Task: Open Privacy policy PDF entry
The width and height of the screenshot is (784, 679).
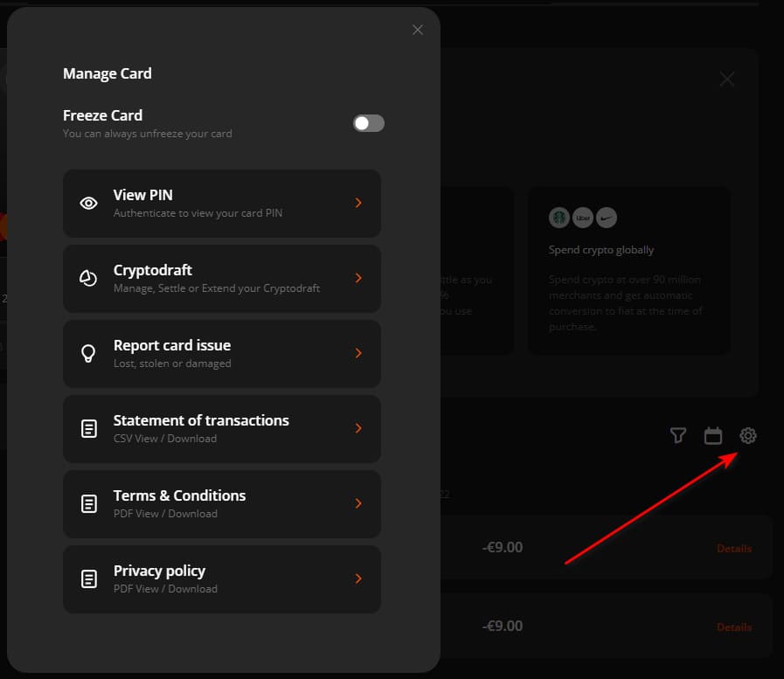Action: pyautogui.click(x=222, y=579)
